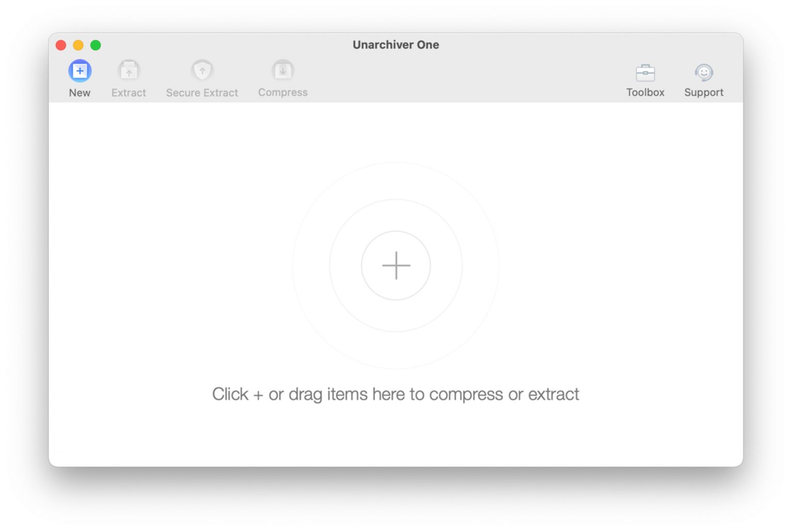Click the "New" toolbar label
Viewport: 793px width, 532px height.
80,93
